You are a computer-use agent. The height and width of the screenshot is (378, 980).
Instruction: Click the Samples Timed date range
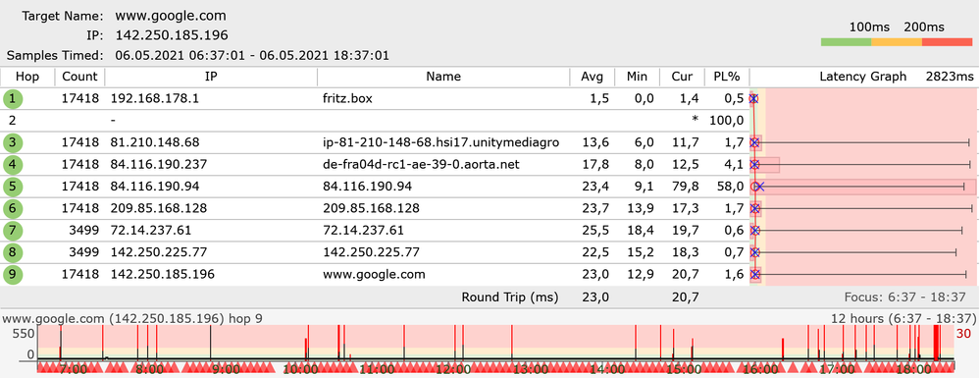click(252, 55)
